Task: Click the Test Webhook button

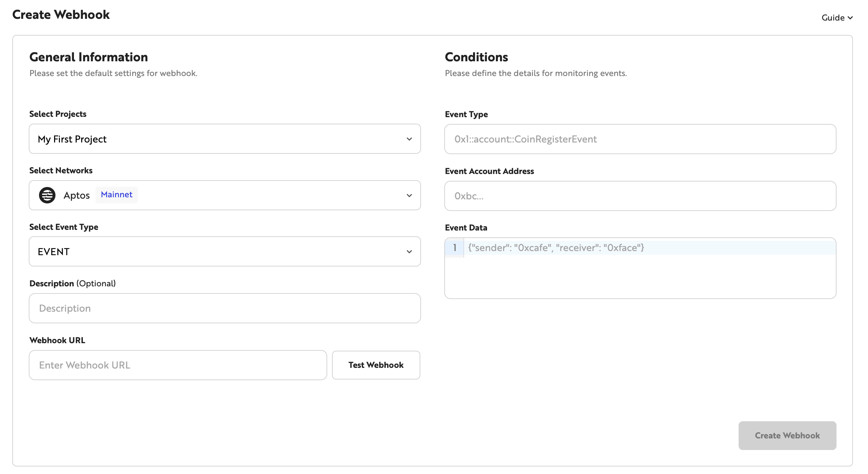Action: tap(375, 365)
